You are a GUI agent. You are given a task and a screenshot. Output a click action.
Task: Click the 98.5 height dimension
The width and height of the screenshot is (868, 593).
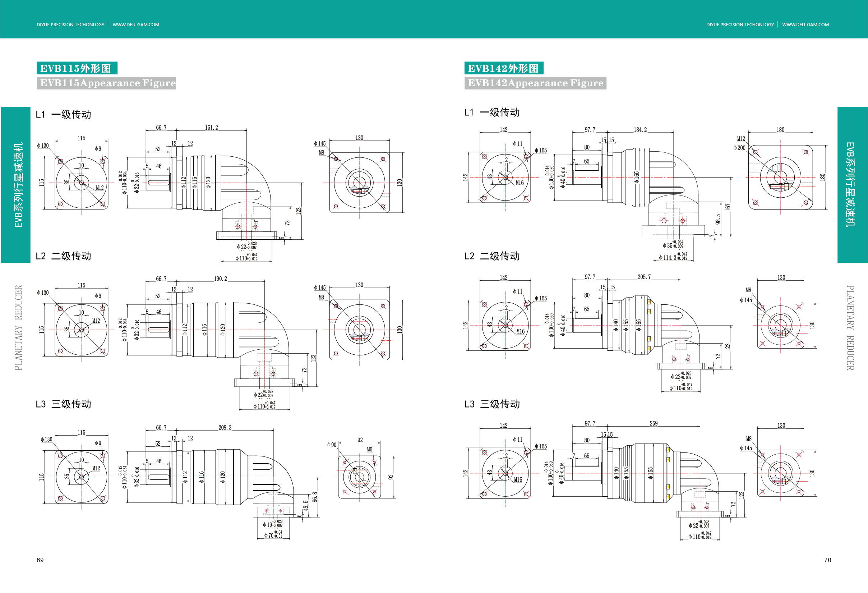(718, 219)
